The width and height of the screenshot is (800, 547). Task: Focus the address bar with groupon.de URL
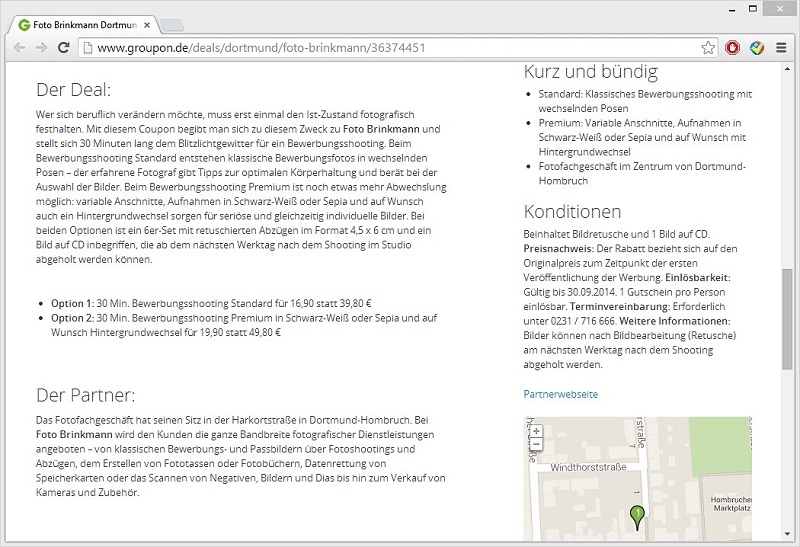pyautogui.click(x=398, y=48)
